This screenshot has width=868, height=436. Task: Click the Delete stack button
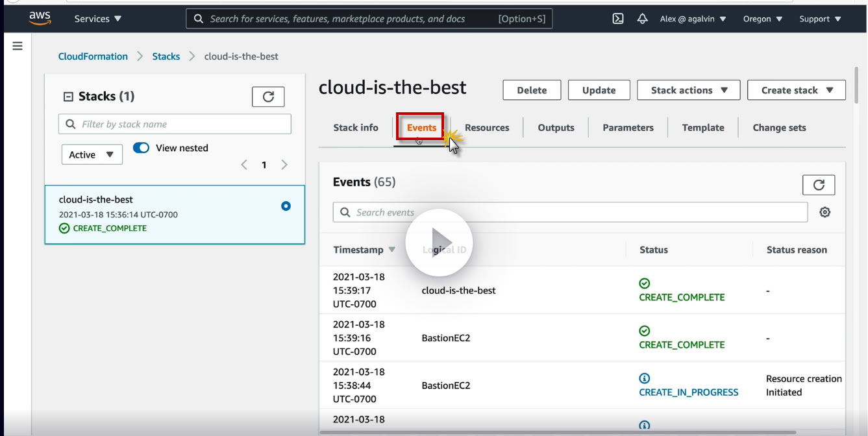click(532, 90)
